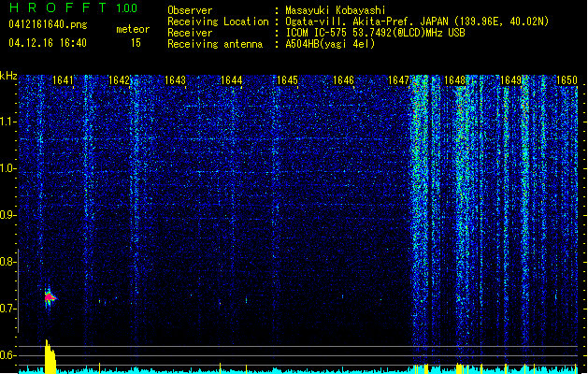This screenshot has width=588, height=374.
Task: Click the 0.7 kHz axis label
Action: click(x=8, y=309)
